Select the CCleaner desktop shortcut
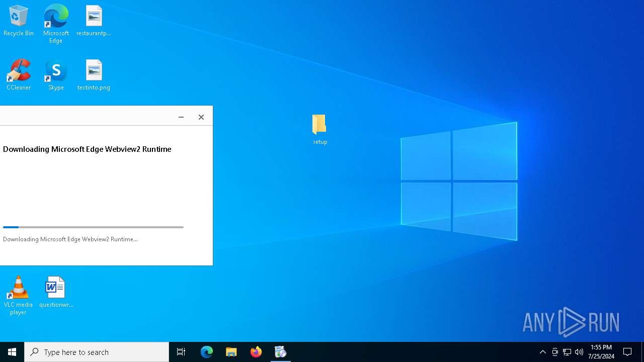This screenshot has width=644, height=362. click(x=19, y=75)
